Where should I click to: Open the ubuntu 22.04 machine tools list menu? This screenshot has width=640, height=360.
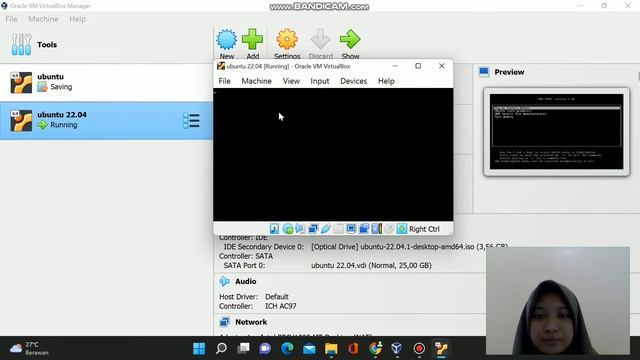click(x=191, y=121)
